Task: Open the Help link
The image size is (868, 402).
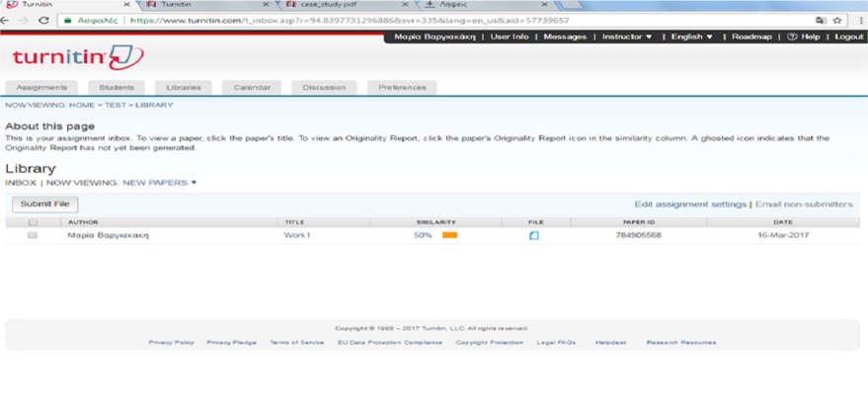Action: (x=803, y=37)
